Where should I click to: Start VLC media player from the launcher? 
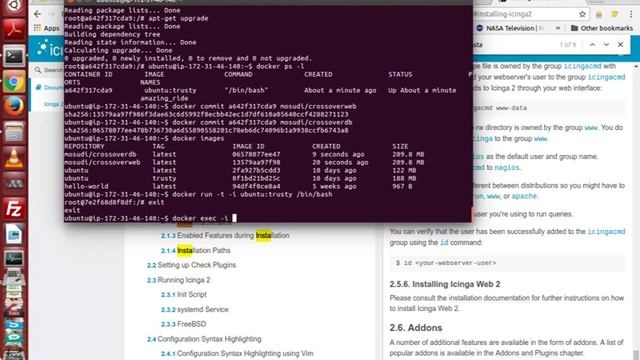tap(14, 158)
